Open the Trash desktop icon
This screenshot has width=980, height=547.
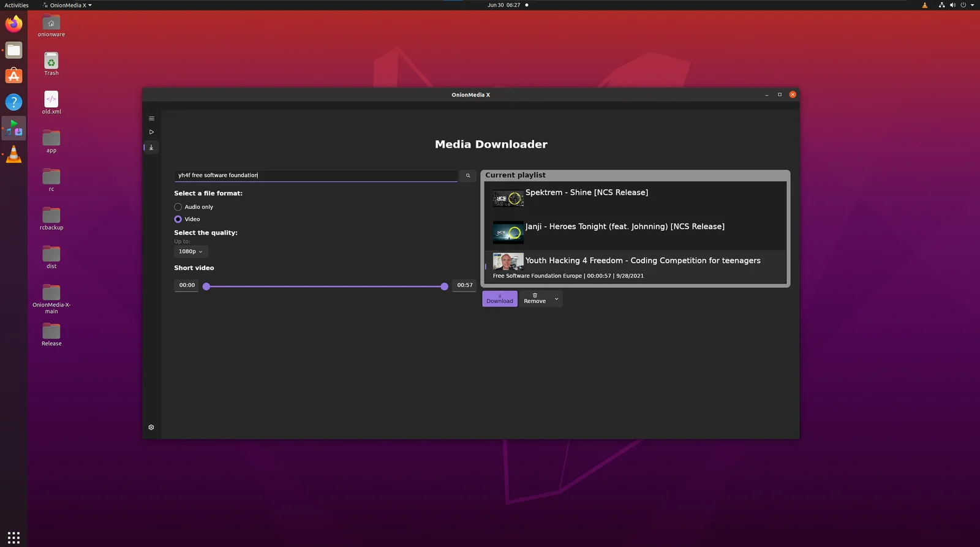click(x=51, y=64)
